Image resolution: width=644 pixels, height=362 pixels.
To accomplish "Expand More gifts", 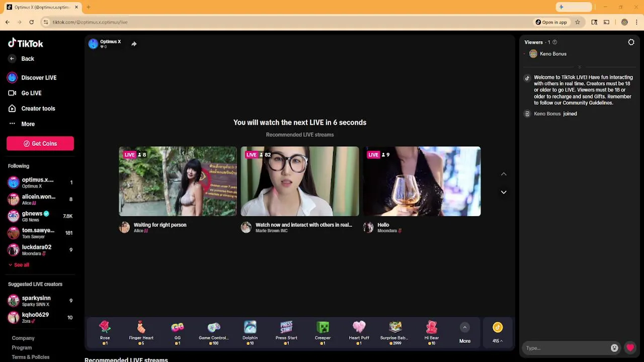I will [x=465, y=333].
